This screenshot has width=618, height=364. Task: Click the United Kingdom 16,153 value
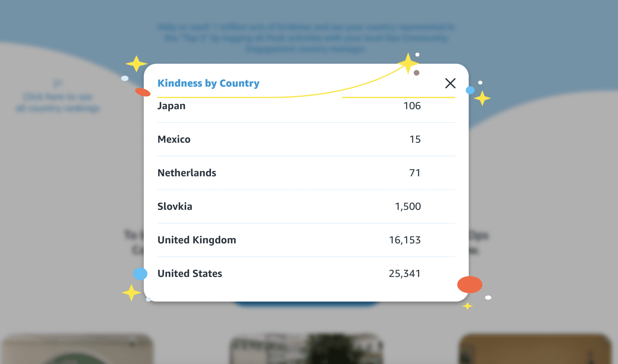[x=405, y=240]
